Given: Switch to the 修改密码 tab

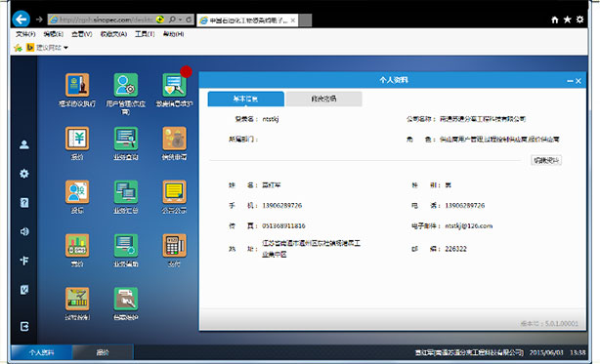Looking at the screenshot, I should tap(323, 99).
